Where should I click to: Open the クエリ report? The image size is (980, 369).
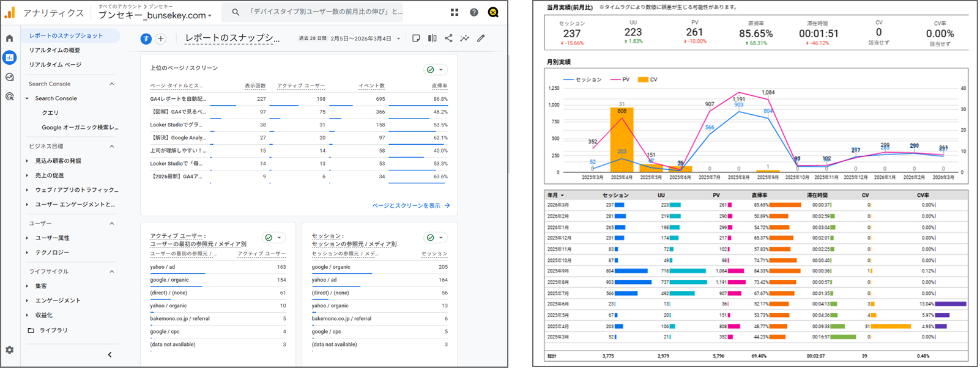tap(50, 113)
